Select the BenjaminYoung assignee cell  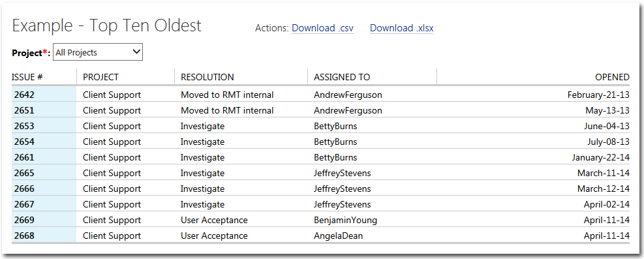point(345,220)
